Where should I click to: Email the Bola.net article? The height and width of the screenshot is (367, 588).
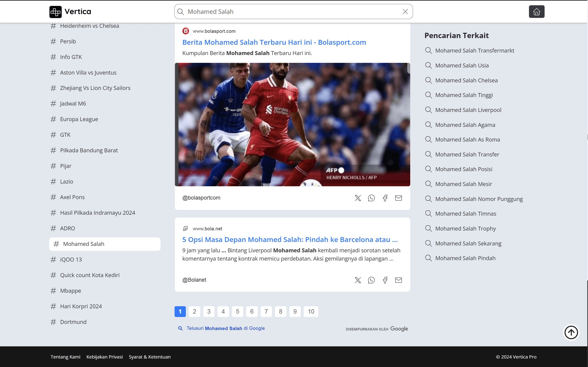[398, 280]
